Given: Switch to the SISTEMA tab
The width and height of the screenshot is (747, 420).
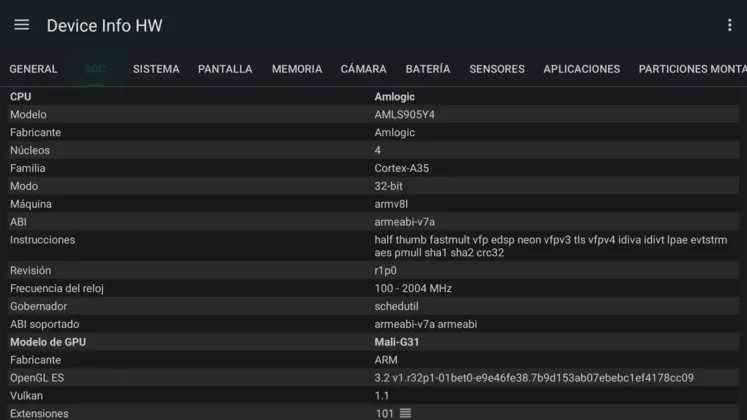Looking at the screenshot, I should point(156,69).
